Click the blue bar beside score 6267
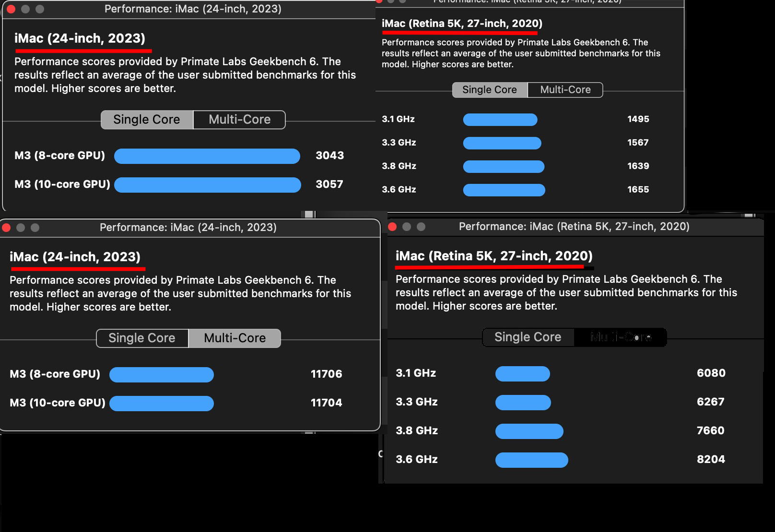The width and height of the screenshot is (775, 532). click(x=523, y=402)
